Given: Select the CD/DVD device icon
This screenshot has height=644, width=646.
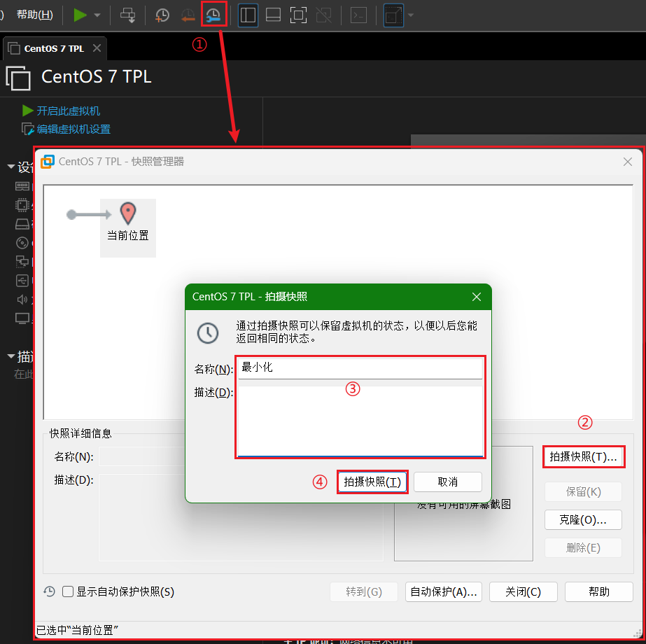Looking at the screenshot, I should point(22,243).
